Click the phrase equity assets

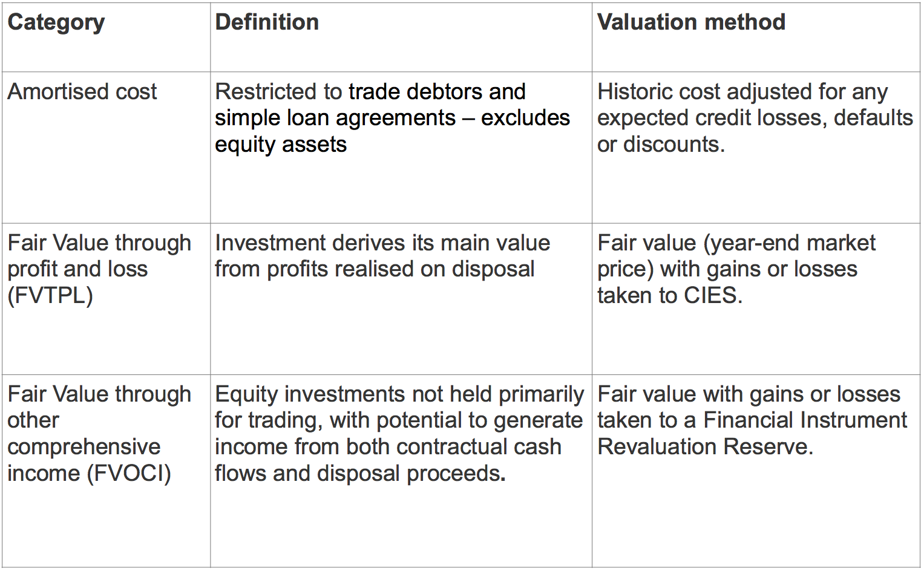coord(281,145)
